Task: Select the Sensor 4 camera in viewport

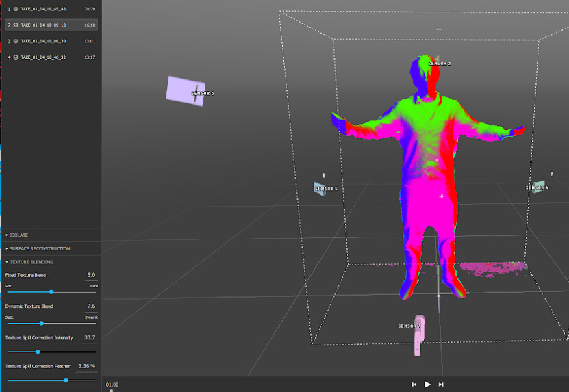Action: click(539, 187)
